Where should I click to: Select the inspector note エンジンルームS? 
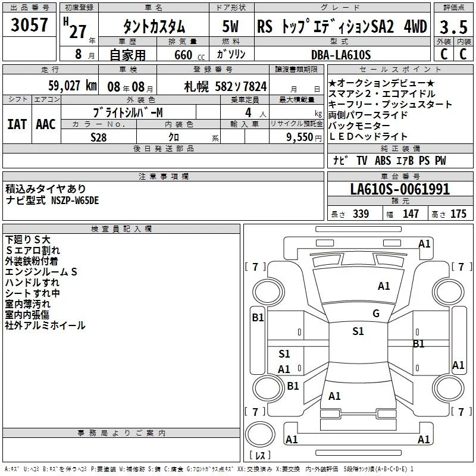click(41, 272)
